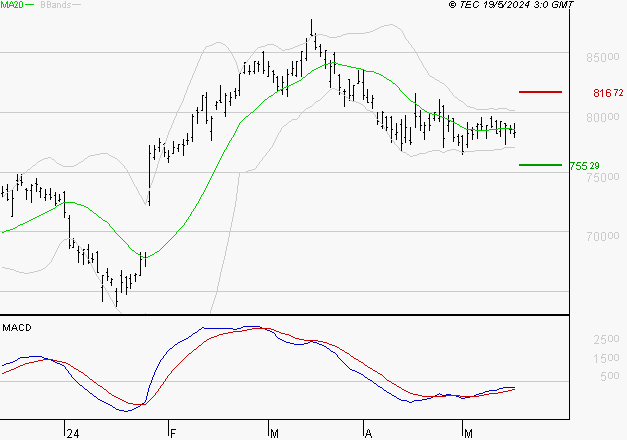Image resolution: width=627 pixels, height=440 pixels.
Task: Click the red 816.72 resistance value
Action: [x=608, y=93]
